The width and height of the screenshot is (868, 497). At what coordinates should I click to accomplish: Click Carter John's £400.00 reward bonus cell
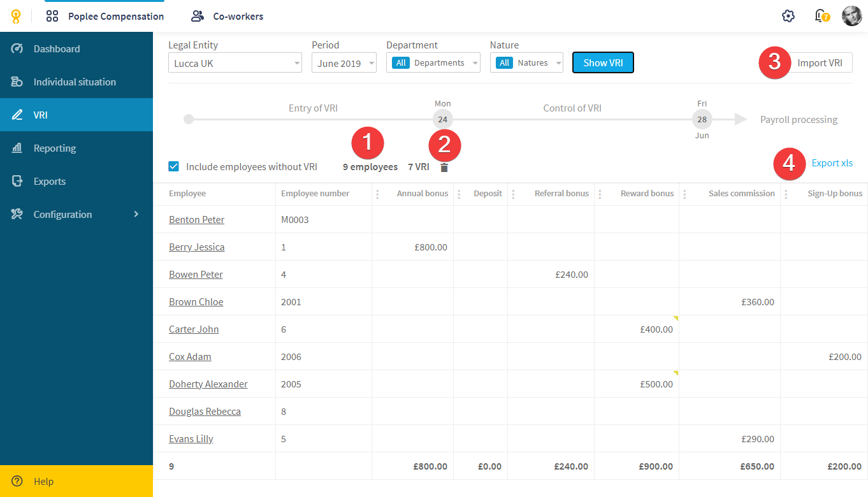636,329
